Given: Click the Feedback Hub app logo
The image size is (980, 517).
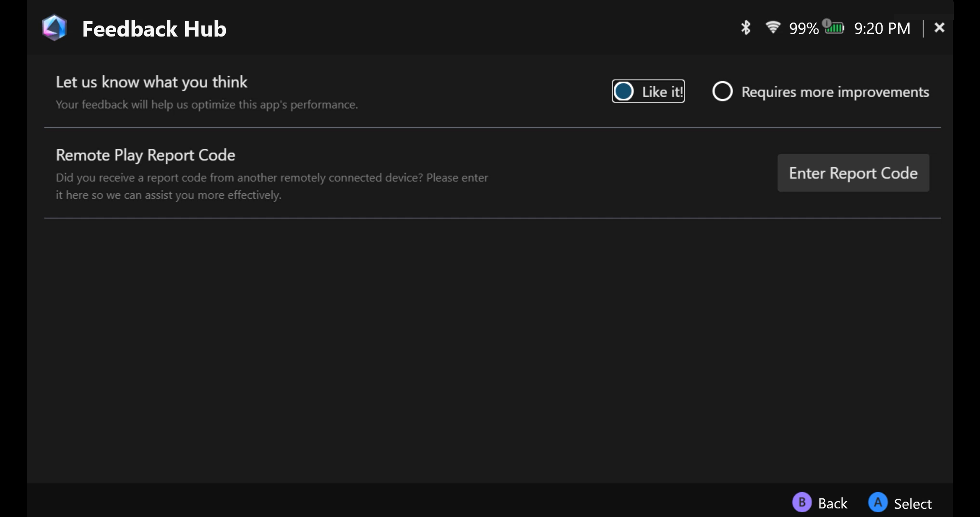Looking at the screenshot, I should 54,28.
